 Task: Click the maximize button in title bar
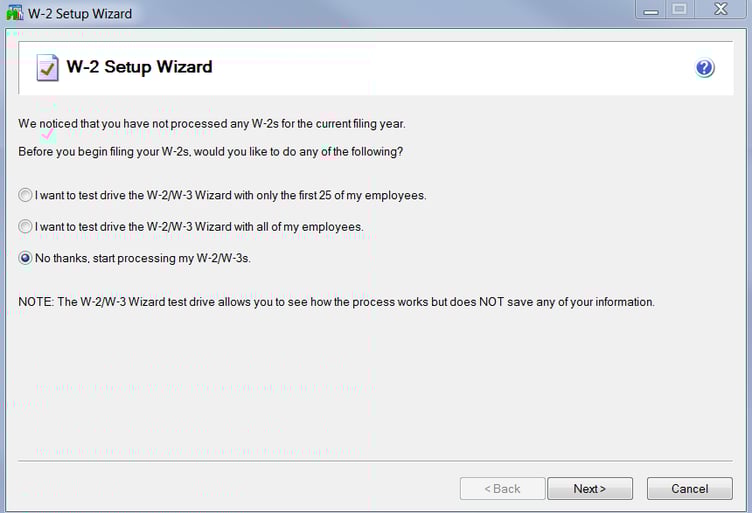[x=681, y=12]
